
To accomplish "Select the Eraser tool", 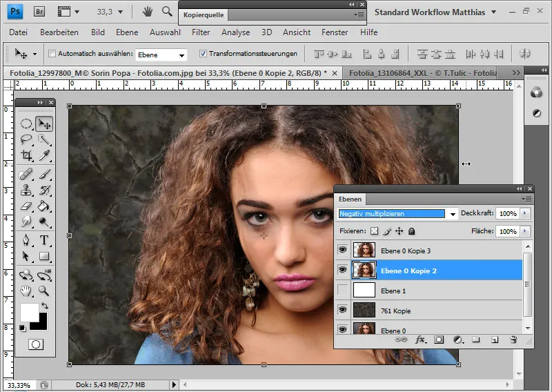I will 26,206.
